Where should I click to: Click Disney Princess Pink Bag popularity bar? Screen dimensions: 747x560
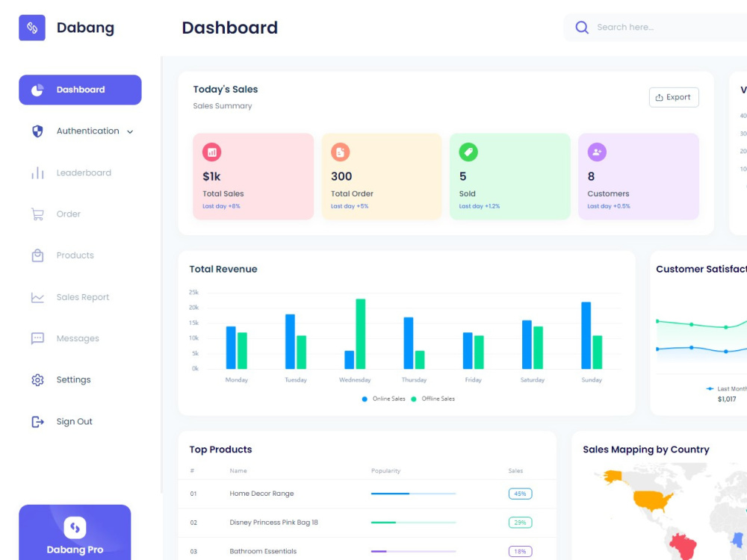coord(414,523)
